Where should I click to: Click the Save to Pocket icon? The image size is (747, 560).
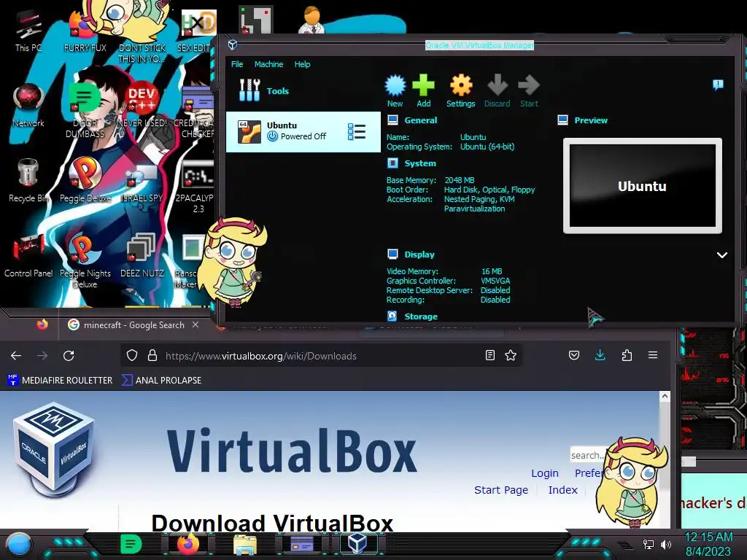(x=574, y=355)
